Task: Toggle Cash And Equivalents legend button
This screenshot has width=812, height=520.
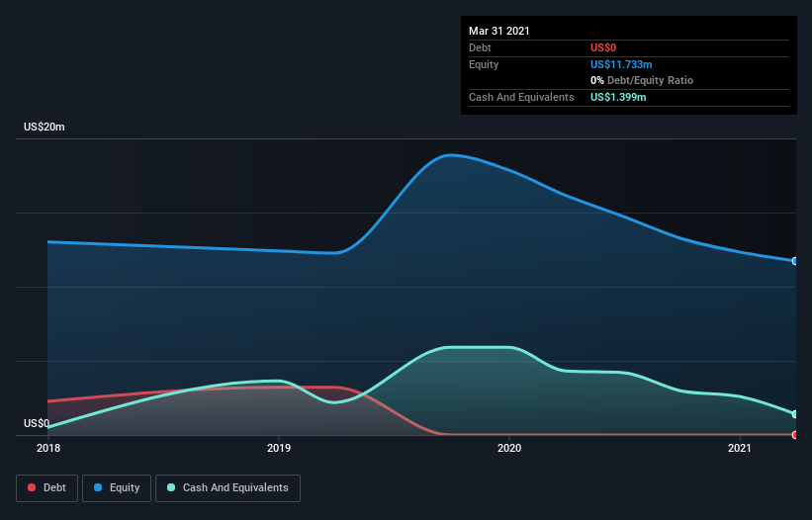Action: pyautogui.click(x=227, y=488)
